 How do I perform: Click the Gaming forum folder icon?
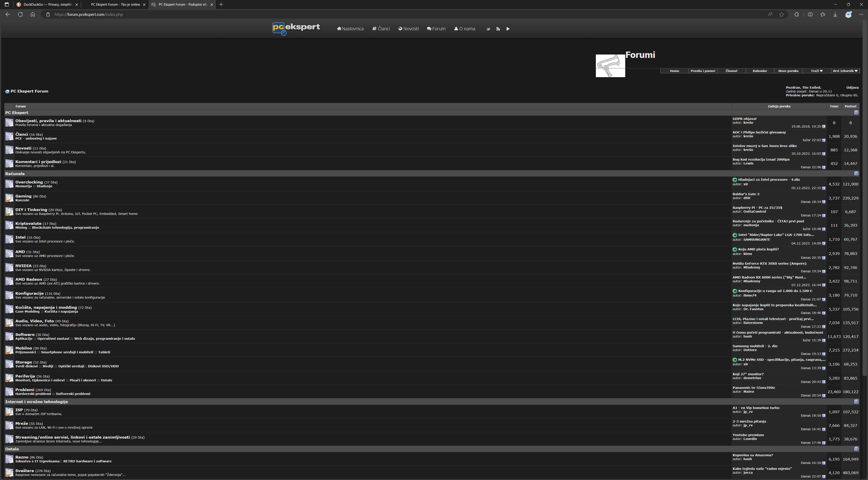click(9, 198)
